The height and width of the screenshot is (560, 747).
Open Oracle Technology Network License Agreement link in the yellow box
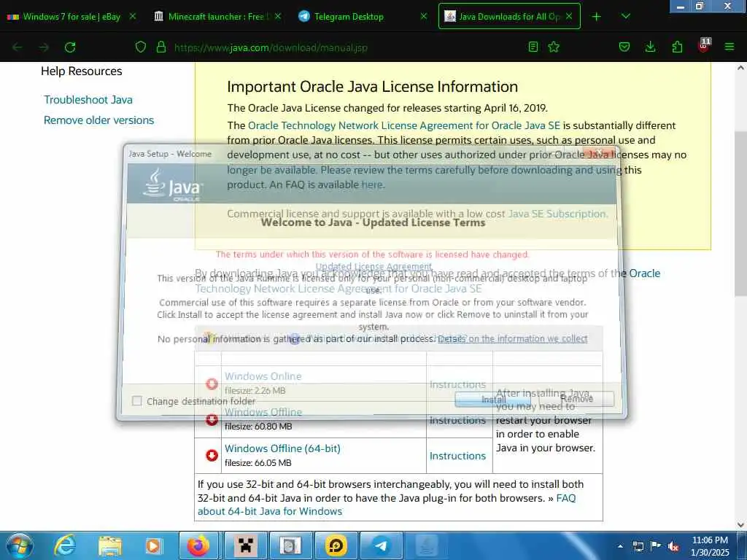pyautogui.click(x=404, y=125)
